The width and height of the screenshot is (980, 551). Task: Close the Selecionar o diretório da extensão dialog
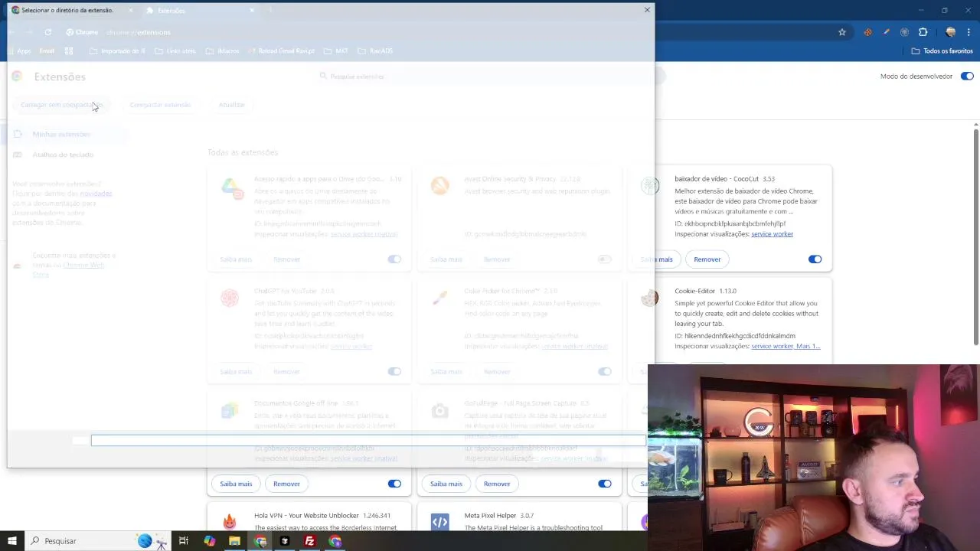click(647, 10)
